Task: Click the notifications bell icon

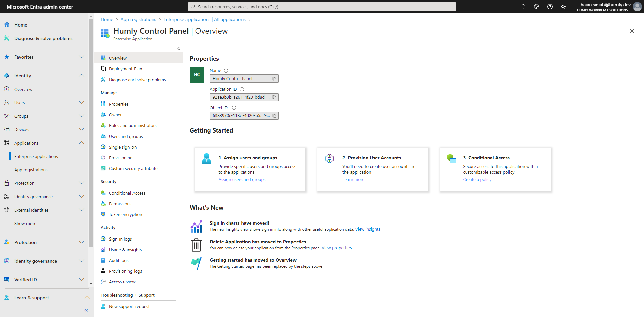Action: [523, 7]
